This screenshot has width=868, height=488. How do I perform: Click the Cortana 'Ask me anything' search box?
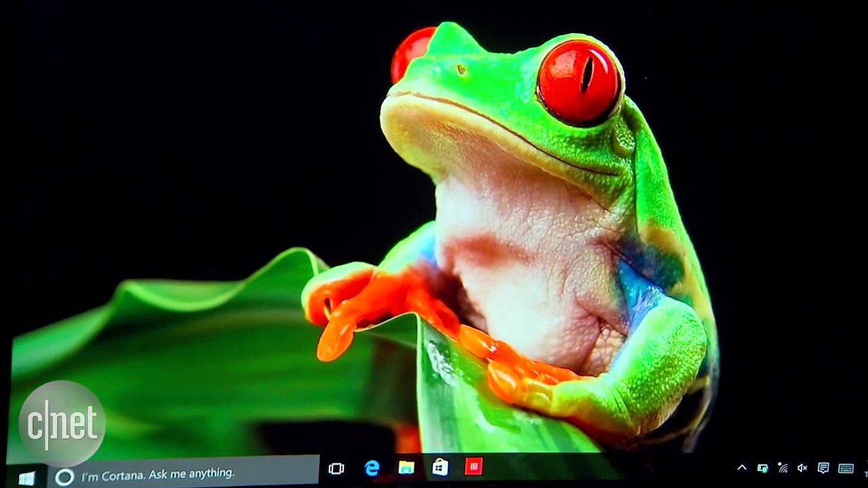[x=184, y=473]
